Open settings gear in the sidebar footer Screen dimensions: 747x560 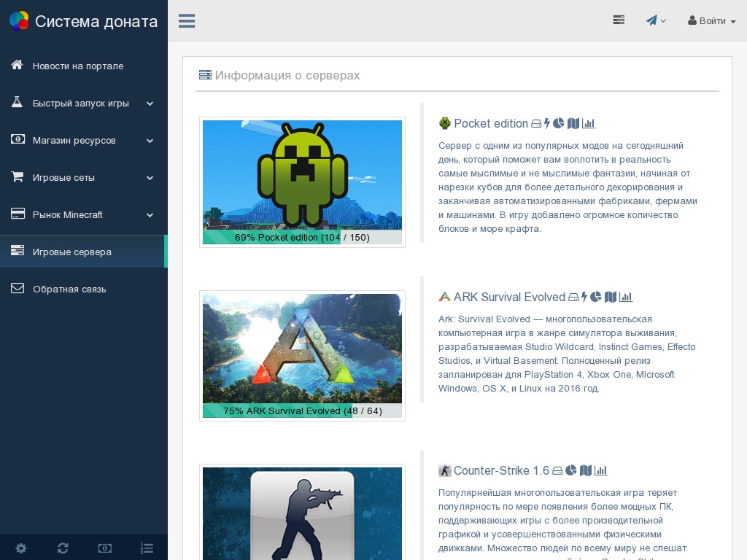[x=21, y=548]
